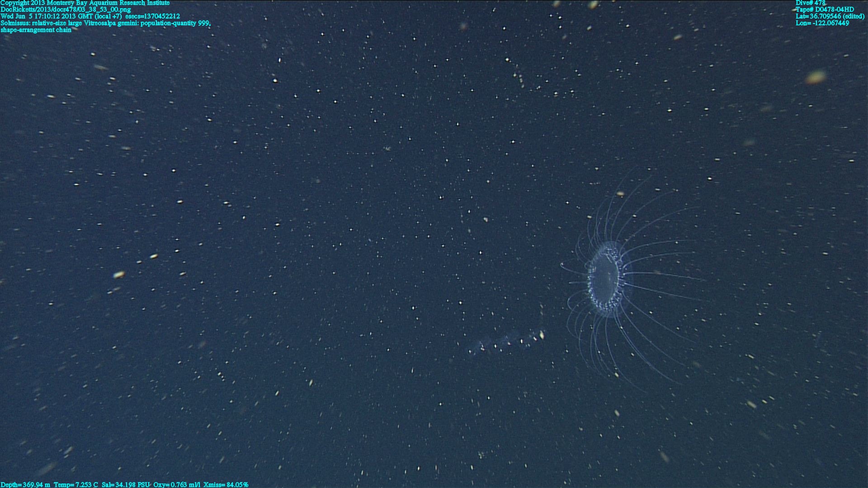Click the Sal= 34.198 PSU readout
868x488 pixels.
pyautogui.click(x=125, y=484)
